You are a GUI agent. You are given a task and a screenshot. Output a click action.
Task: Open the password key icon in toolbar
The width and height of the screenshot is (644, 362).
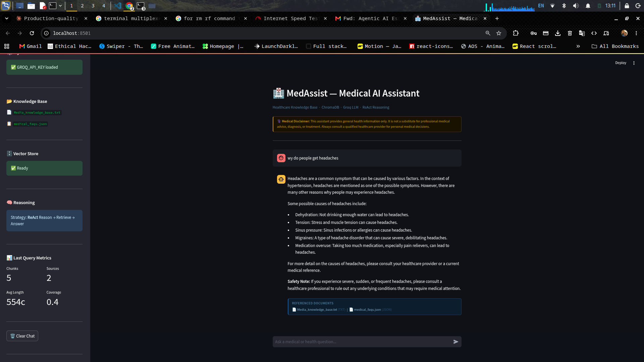[x=533, y=33]
